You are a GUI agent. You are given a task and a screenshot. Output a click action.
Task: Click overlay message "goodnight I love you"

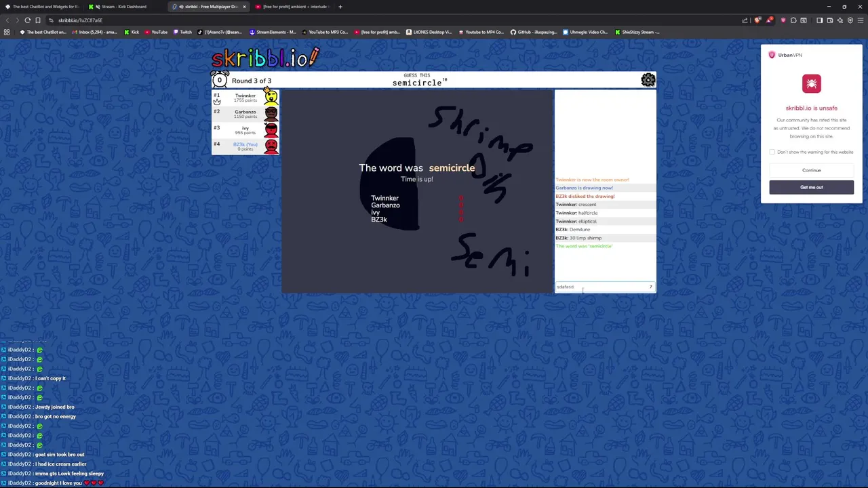[x=59, y=483]
